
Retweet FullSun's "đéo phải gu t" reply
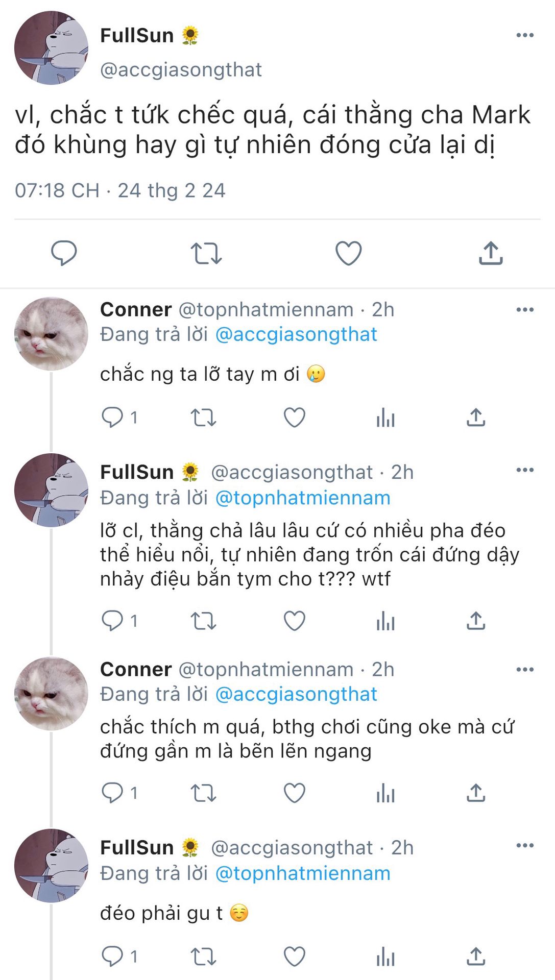(x=203, y=956)
